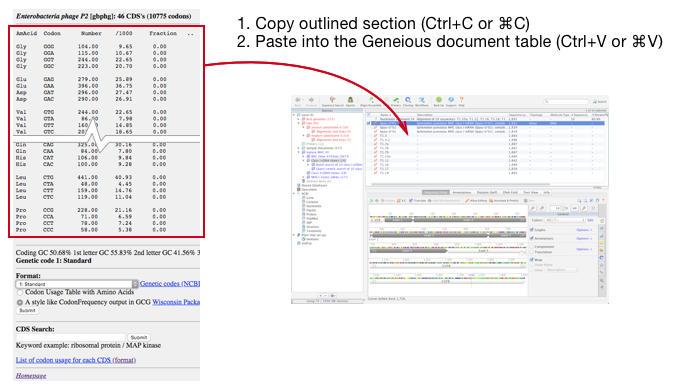Open the List of codon usage link
Screen dimensions: 677x390
pyautogui.click(x=76, y=360)
